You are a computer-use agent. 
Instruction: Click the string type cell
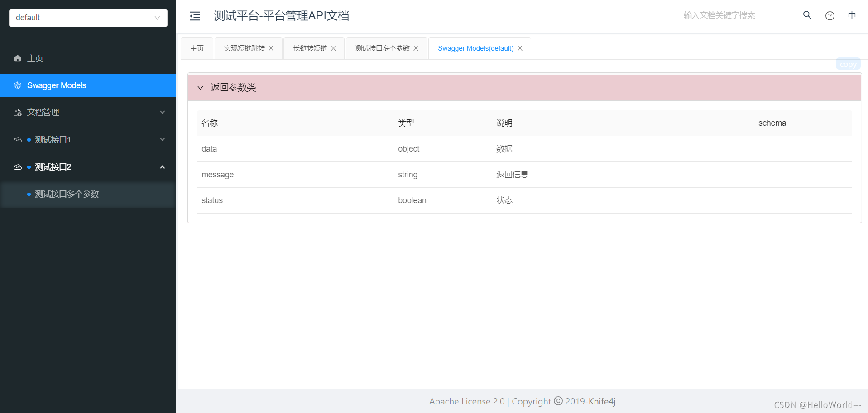coord(408,175)
